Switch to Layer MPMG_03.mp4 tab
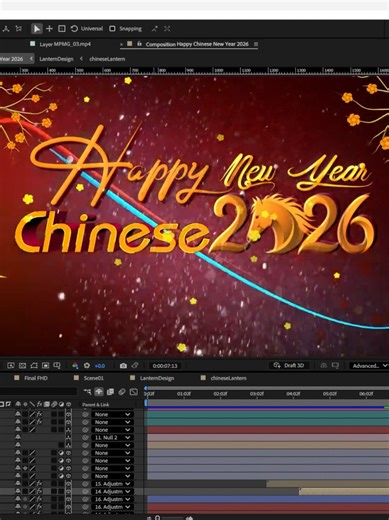 click(65, 44)
